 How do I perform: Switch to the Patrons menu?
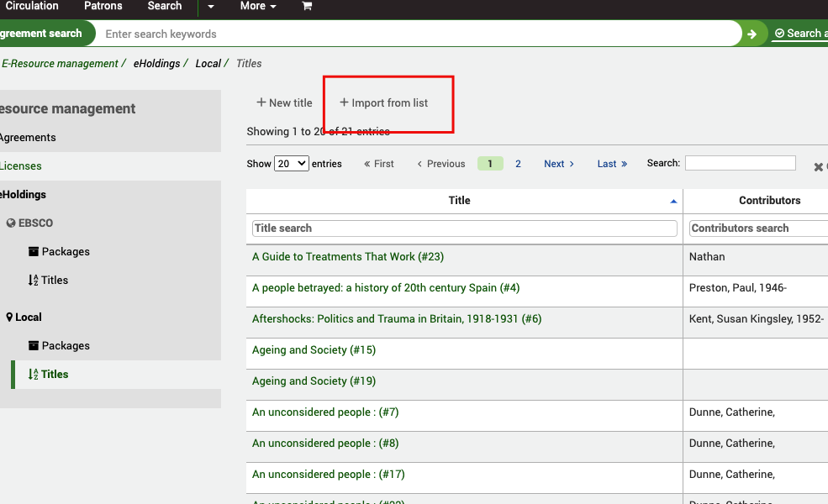[x=103, y=7]
